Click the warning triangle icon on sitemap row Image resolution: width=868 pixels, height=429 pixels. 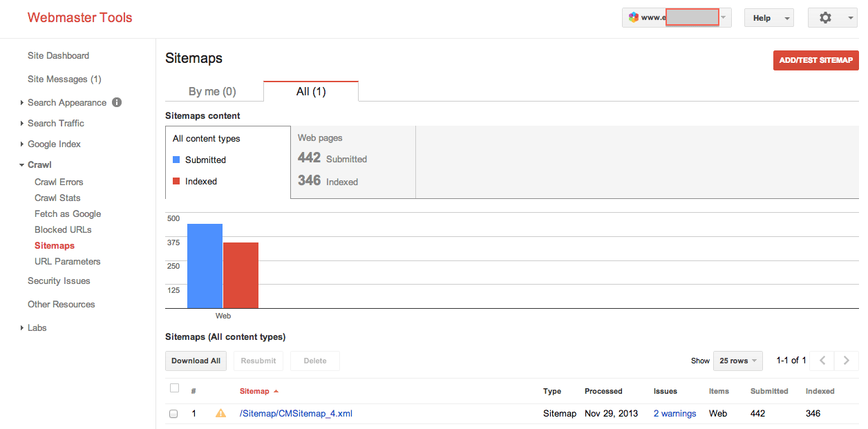[220, 413]
